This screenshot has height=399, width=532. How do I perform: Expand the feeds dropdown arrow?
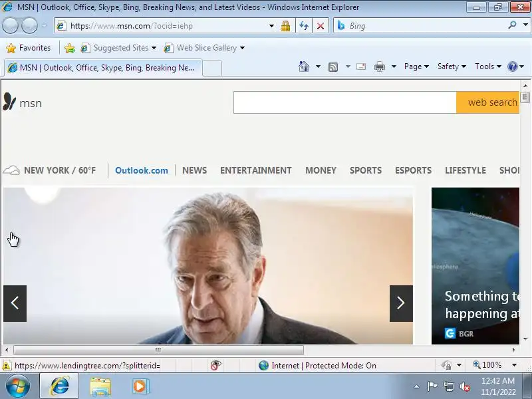pyautogui.click(x=348, y=66)
